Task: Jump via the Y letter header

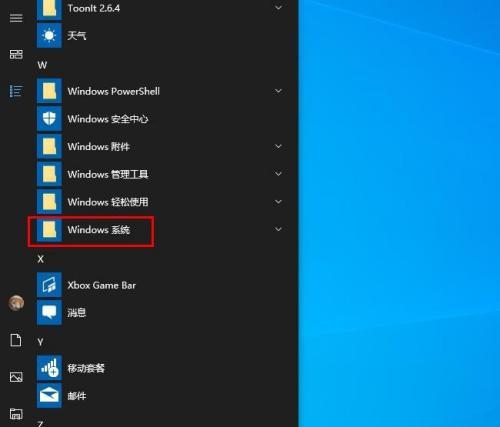Action: [x=40, y=342]
